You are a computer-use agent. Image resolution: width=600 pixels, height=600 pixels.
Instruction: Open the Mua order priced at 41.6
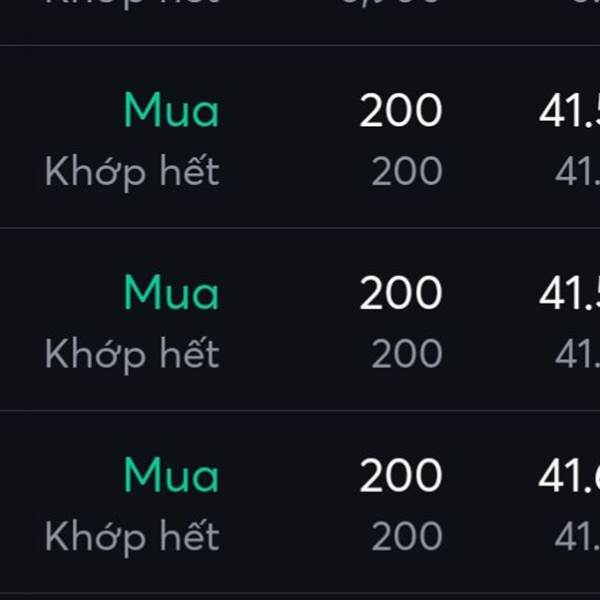click(x=171, y=475)
